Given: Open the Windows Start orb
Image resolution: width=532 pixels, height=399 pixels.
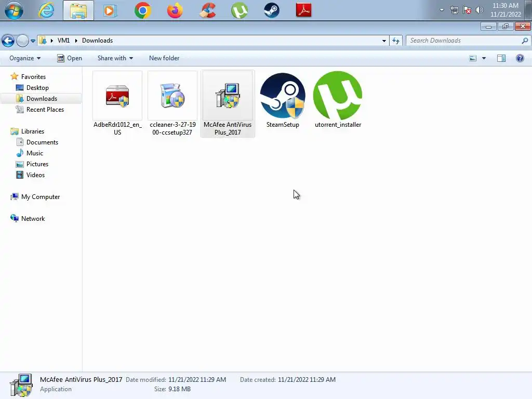Looking at the screenshot, I should click(x=14, y=10).
